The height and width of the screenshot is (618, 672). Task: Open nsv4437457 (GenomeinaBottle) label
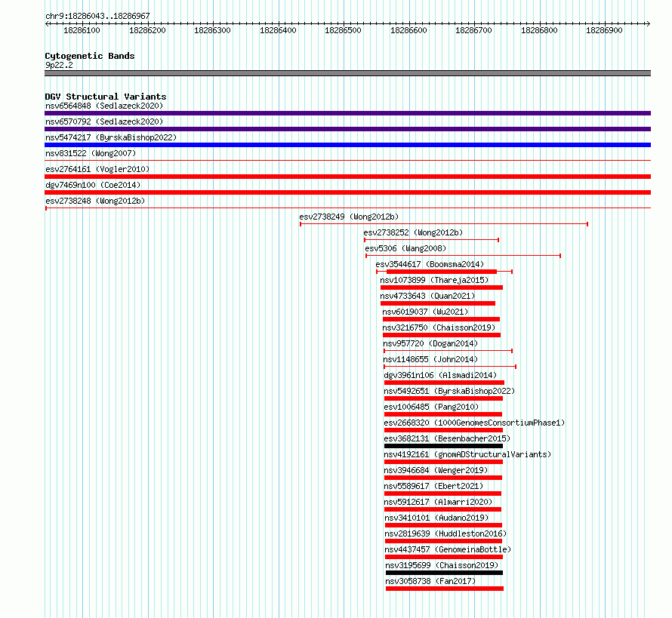[x=448, y=549]
